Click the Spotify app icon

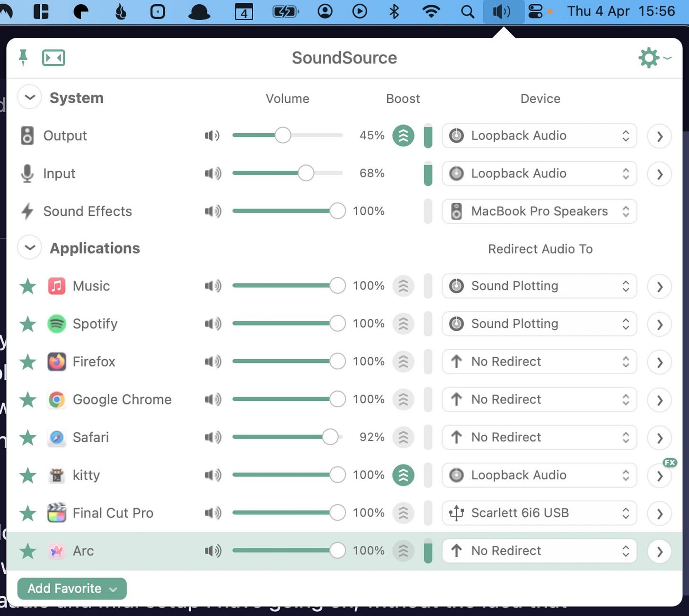click(57, 324)
